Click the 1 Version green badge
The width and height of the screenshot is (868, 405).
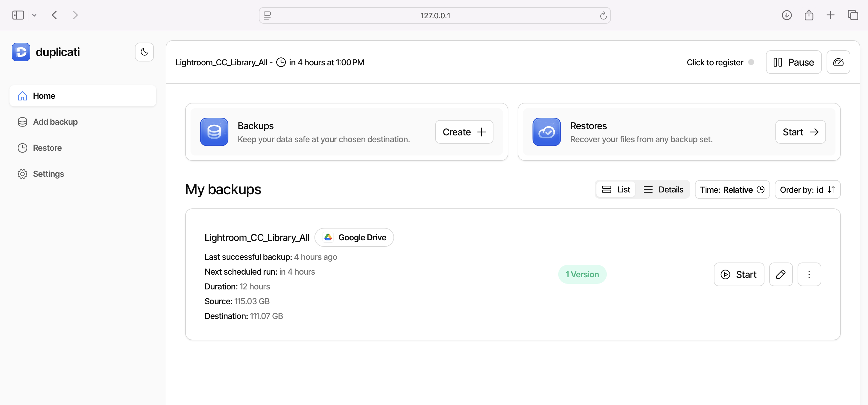tap(582, 274)
